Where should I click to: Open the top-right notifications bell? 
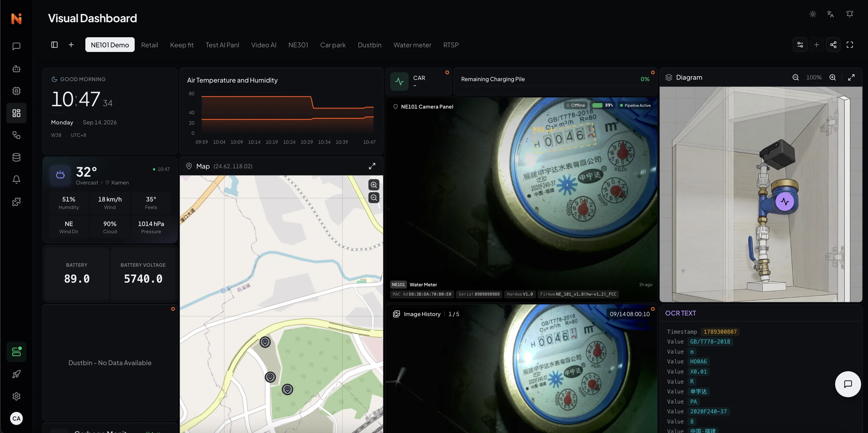coord(850,14)
